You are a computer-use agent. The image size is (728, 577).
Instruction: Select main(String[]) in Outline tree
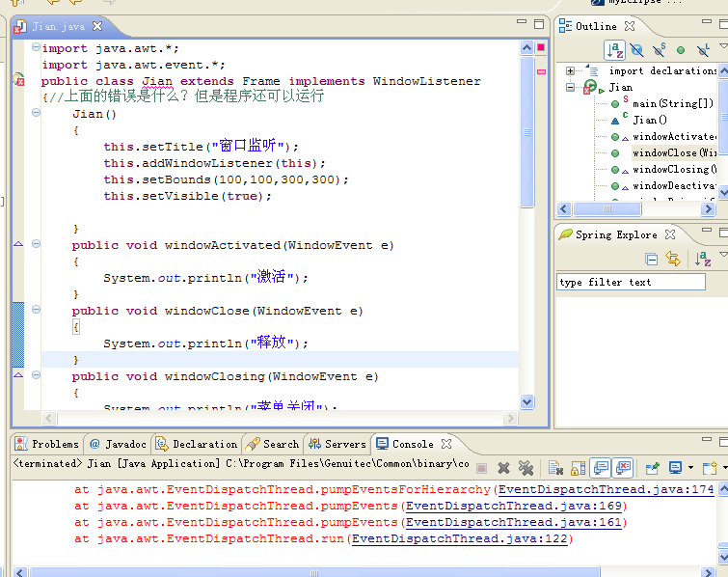pos(673,103)
